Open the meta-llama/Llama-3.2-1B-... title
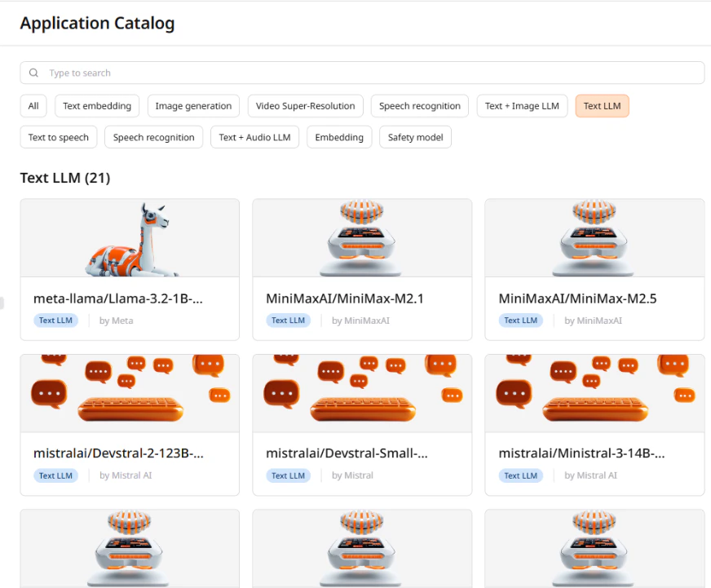 (118, 298)
